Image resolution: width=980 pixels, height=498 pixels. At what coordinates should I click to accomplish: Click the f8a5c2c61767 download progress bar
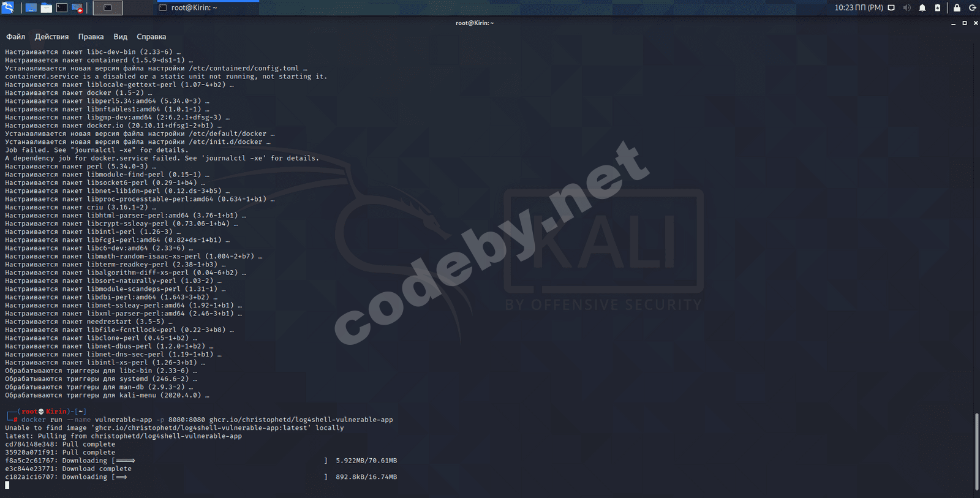coord(219,461)
